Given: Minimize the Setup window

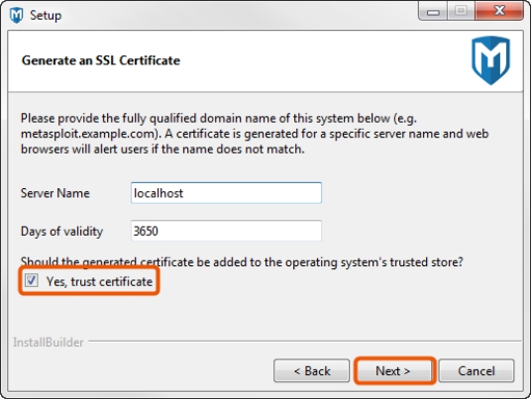Looking at the screenshot, I should (x=433, y=12).
